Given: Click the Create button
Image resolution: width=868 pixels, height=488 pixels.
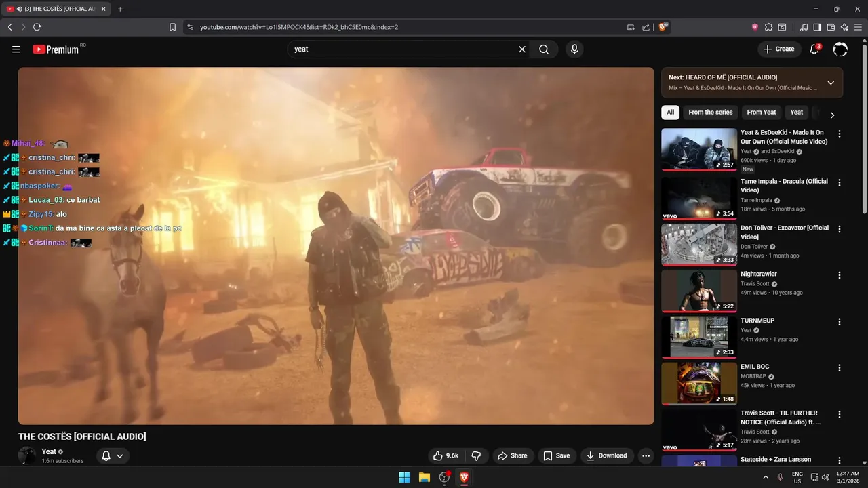Looking at the screenshot, I should tap(778, 49).
